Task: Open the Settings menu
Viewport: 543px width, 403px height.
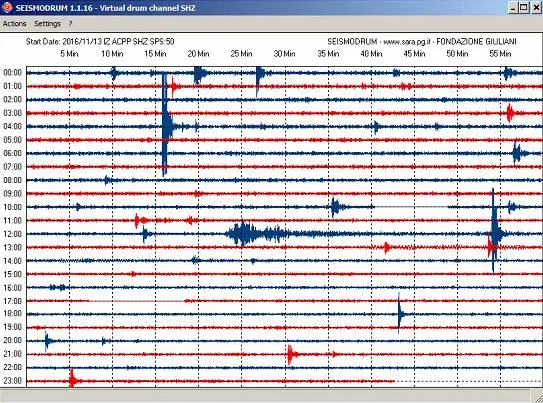Action: pyautogui.click(x=47, y=24)
